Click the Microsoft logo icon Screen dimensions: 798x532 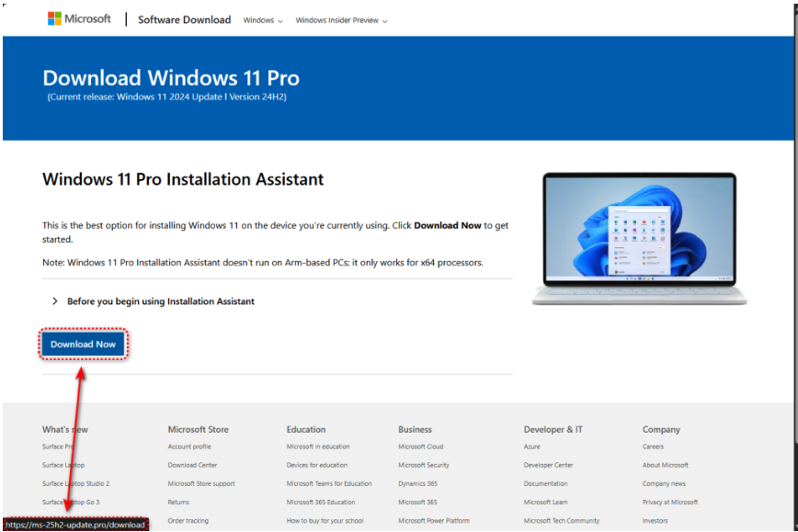[54, 19]
